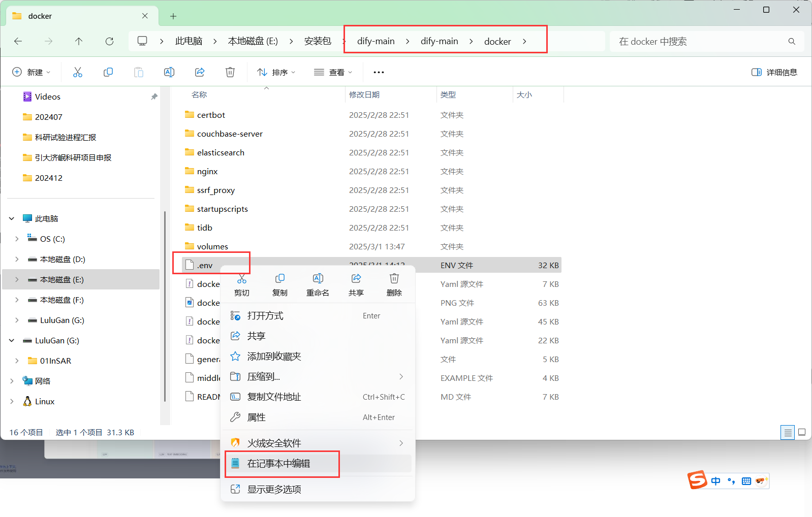Collapse the 此电脑 tree node
The image size is (812, 517).
[x=12, y=219]
